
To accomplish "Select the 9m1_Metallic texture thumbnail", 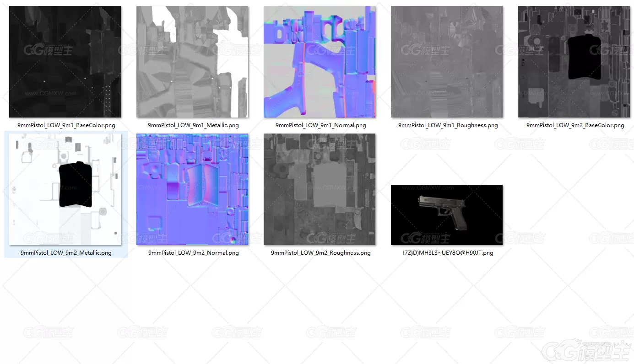I will point(192,62).
